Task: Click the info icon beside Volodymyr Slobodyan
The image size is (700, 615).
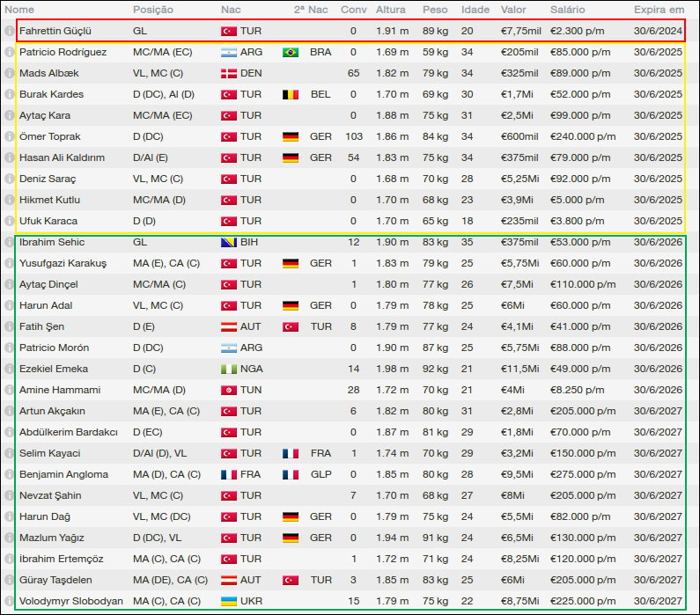Action: coord(10,601)
